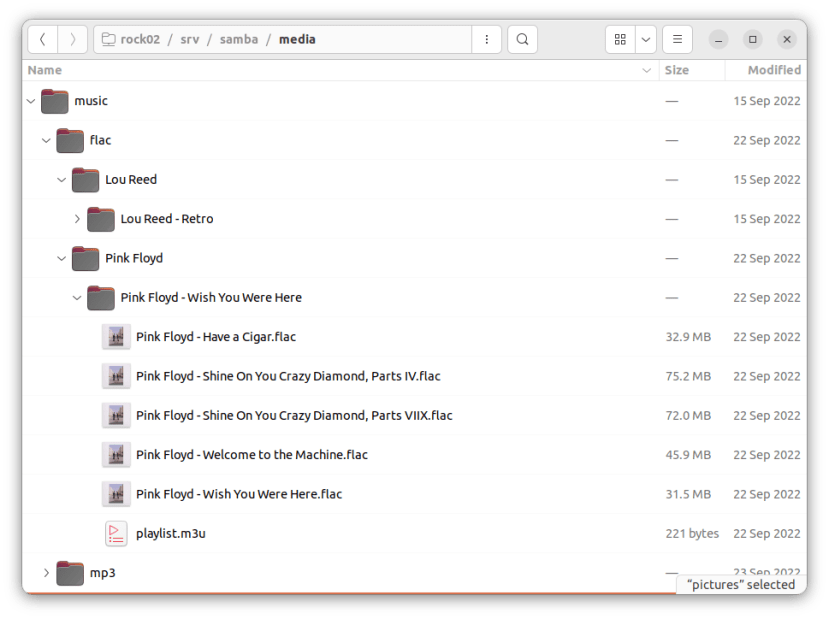
Task: Select the Lou Reed - Retro folder name
Action: (x=167, y=219)
